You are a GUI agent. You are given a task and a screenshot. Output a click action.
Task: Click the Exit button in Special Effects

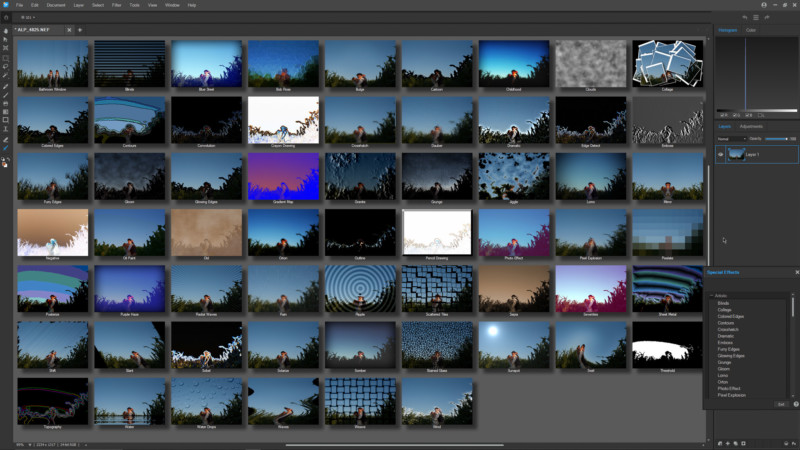point(781,404)
